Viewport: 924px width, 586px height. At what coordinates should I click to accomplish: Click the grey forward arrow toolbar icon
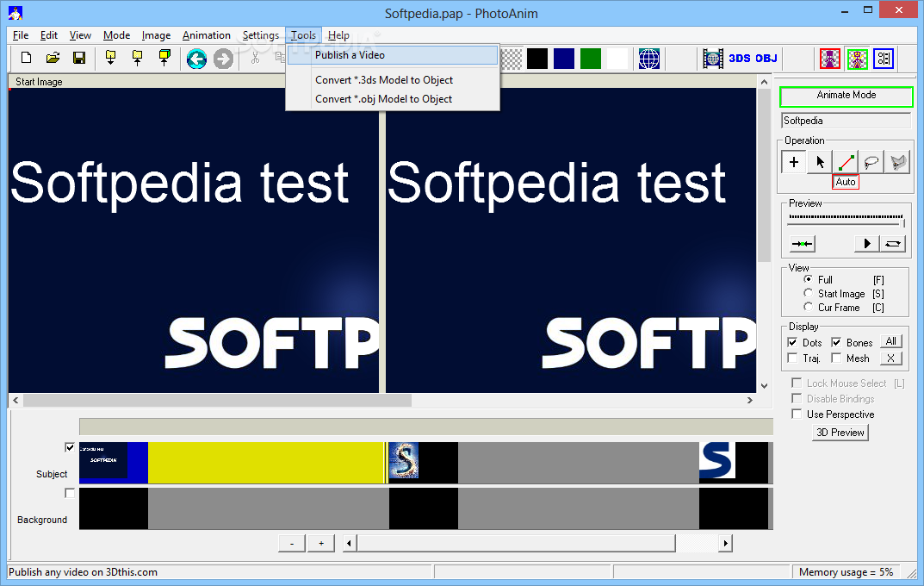(223, 59)
